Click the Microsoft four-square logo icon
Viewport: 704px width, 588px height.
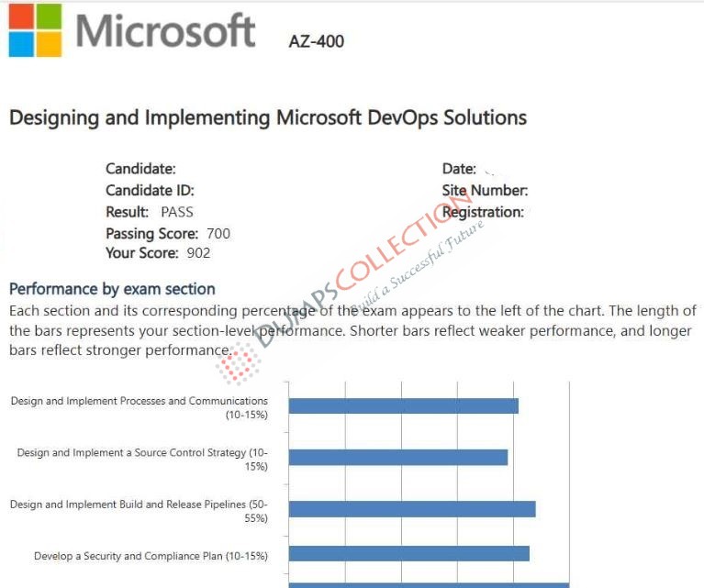(x=35, y=30)
